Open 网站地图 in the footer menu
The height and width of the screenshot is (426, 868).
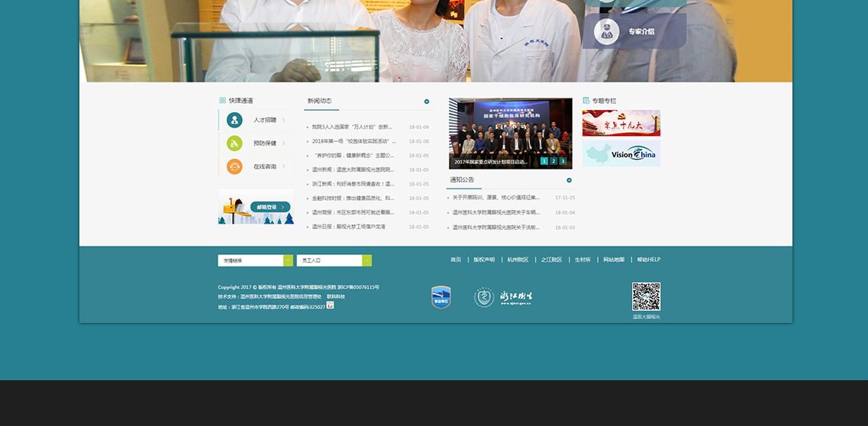pyautogui.click(x=614, y=260)
